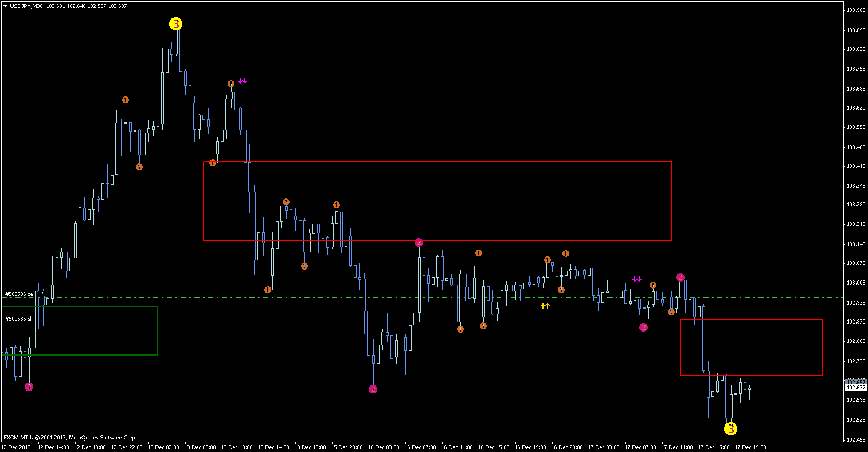
Task: Select pink 2 marker at 16 Dec 03:00 low
Action: [373, 389]
